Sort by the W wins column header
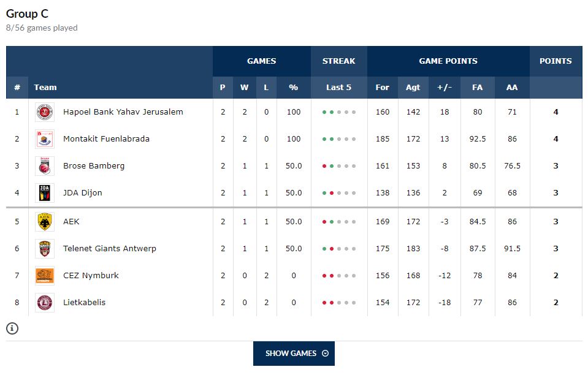 (x=244, y=88)
